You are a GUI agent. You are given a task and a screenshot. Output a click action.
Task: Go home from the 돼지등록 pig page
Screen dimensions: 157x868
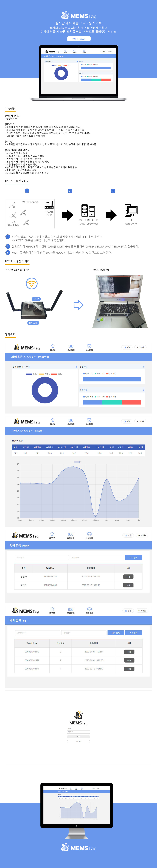(52, 611)
